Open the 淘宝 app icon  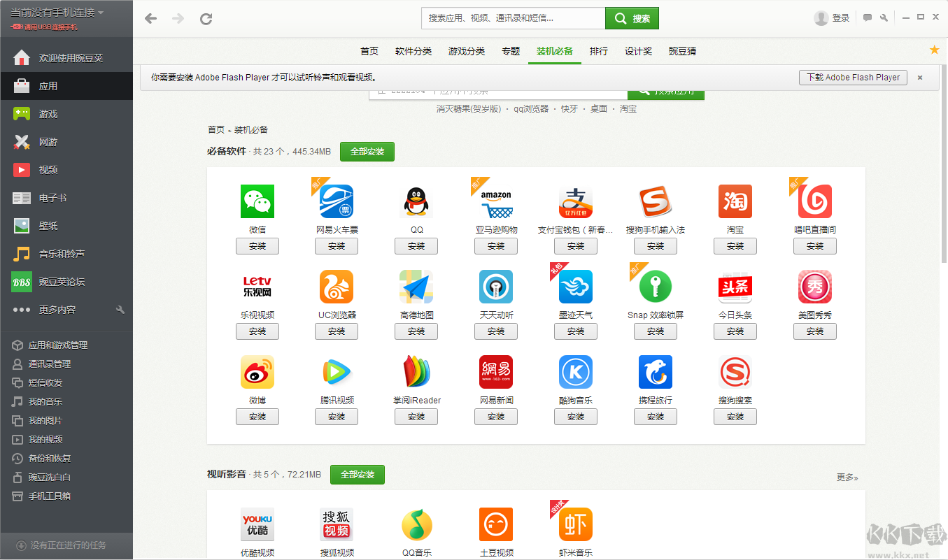(x=735, y=201)
